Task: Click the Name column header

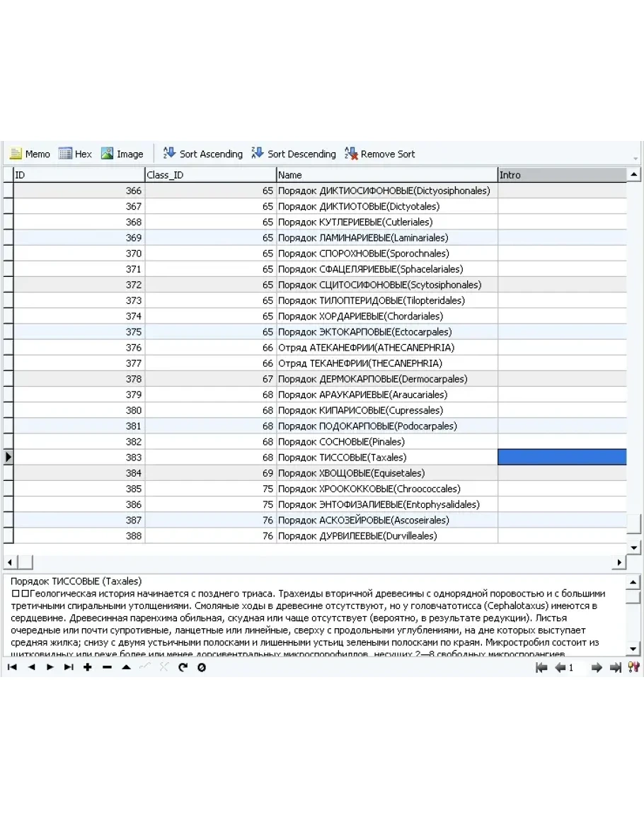Action: pyautogui.click(x=386, y=175)
